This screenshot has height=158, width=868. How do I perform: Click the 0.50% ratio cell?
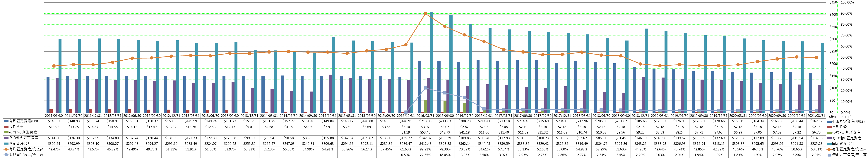(406, 155)
